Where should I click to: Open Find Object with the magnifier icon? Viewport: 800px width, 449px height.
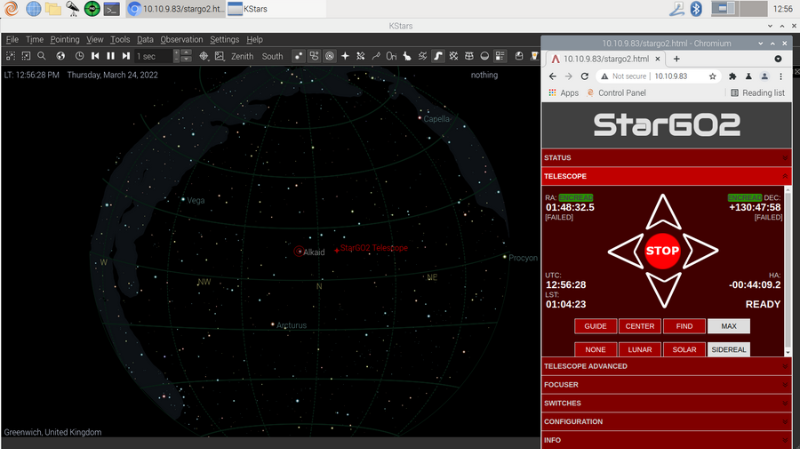pos(42,56)
